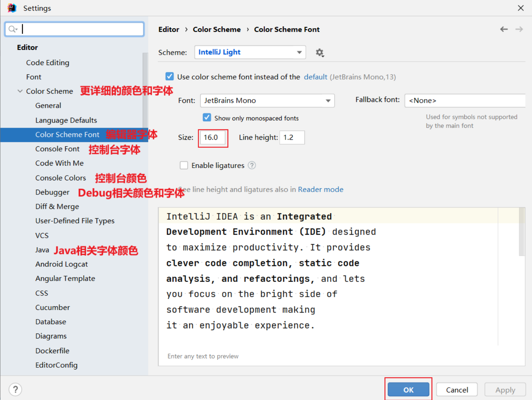Screen dimensions: 532x400
Task: Open the JetBrains Mono font dropdown
Action: 267,101
